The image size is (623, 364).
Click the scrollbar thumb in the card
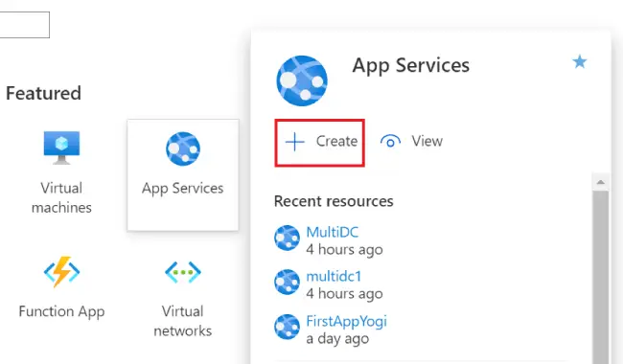pos(600,277)
